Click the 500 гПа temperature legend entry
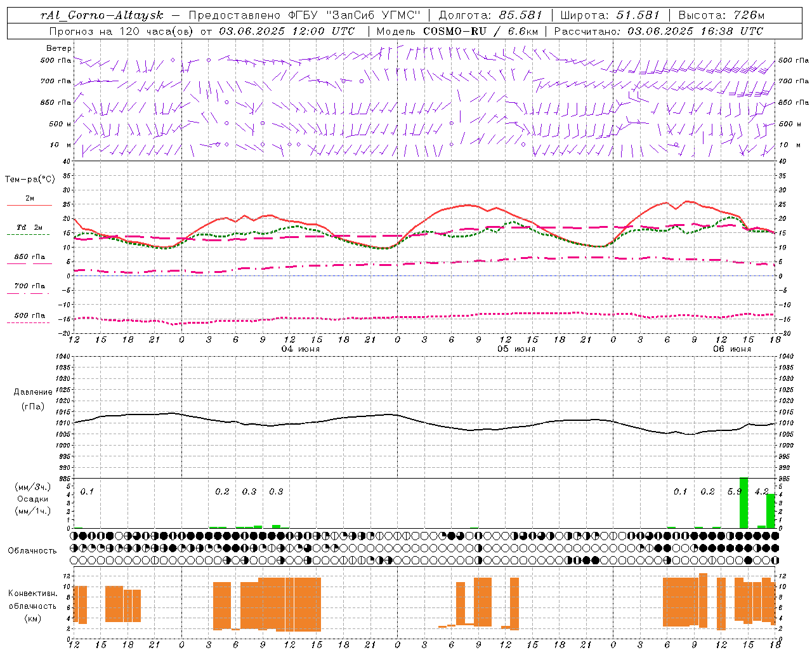This screenshot has height=650, width=812. 29,317
